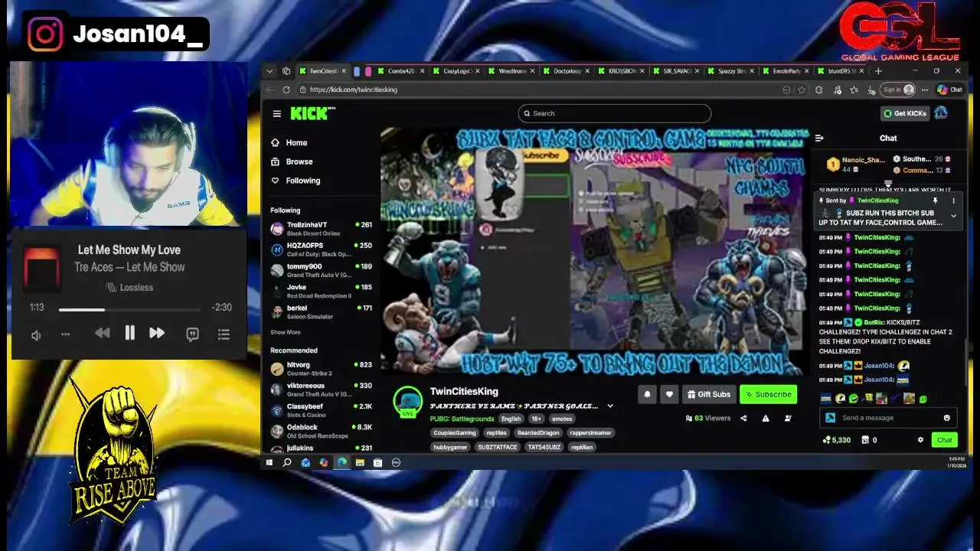Image resolution: width=980 pixels, height=551 pixels.
Task: Go back to previous track in music player
Action: (x=102, y=333)
